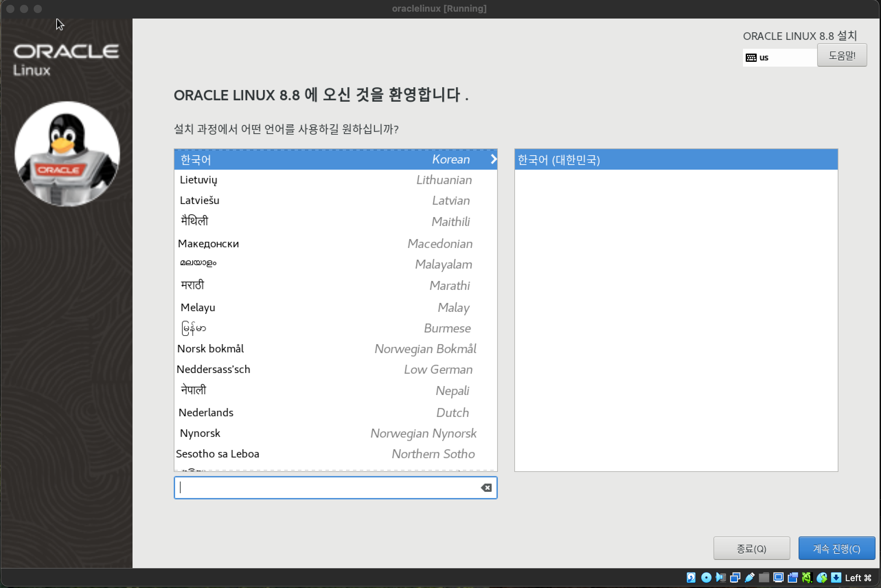Screen dimensions: 881x588
Task: Click the network adapters status icon
Action: click(735, 577)
